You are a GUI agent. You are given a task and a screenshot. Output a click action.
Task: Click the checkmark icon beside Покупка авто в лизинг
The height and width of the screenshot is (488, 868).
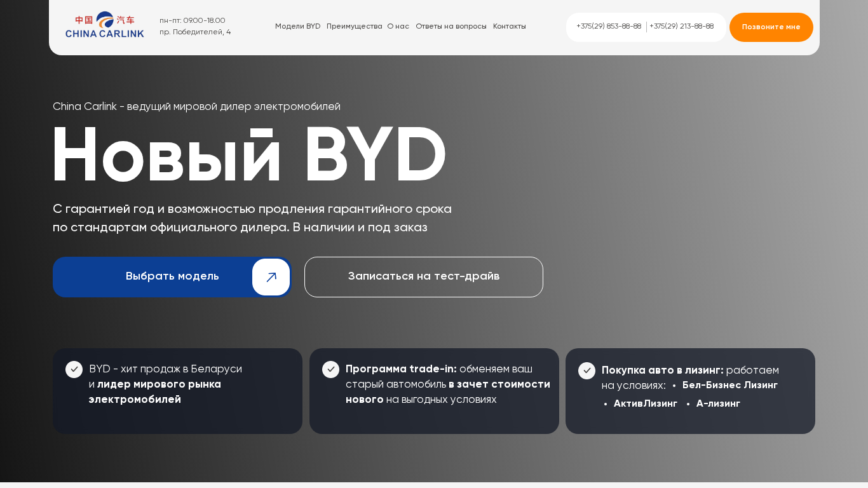pos(587,370)
